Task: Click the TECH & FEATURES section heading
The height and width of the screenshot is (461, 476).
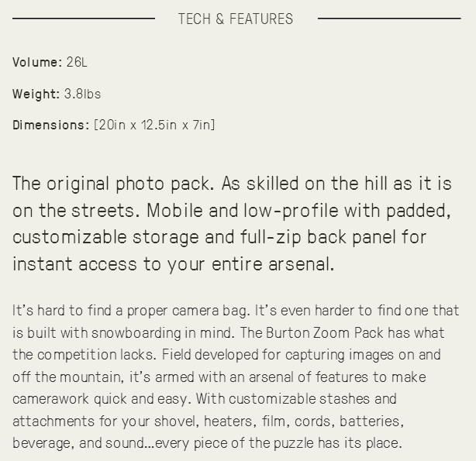Action: [x=236, y=19]
